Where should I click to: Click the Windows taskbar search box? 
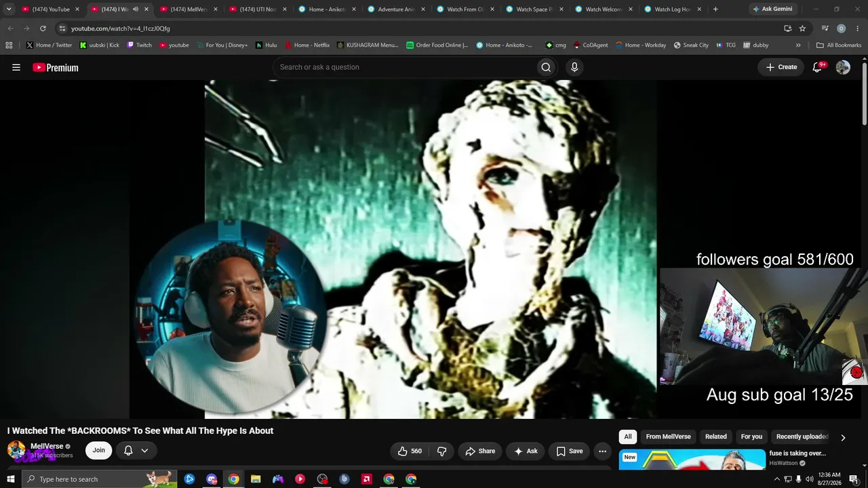click(x=99, y=479)
